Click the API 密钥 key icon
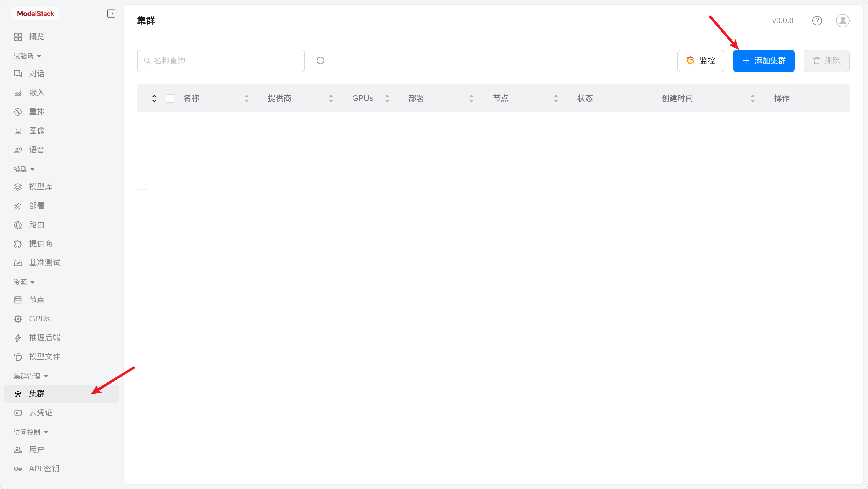This screenshot has height=489, width=868. (x=18, y=469)
